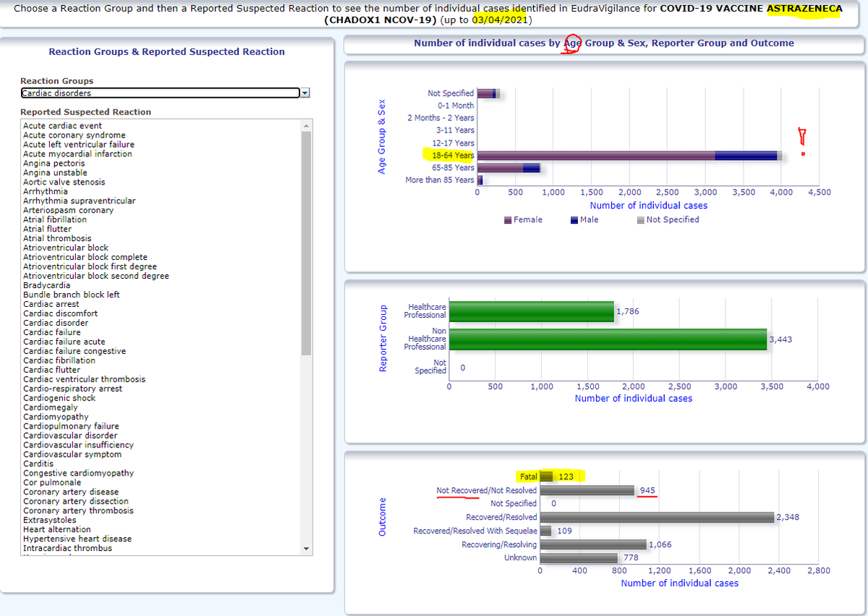This screenshot has height=616, width=868.
Task: Click the Non Healthcare Professional 3,443 bar
Action: [608, 339]
